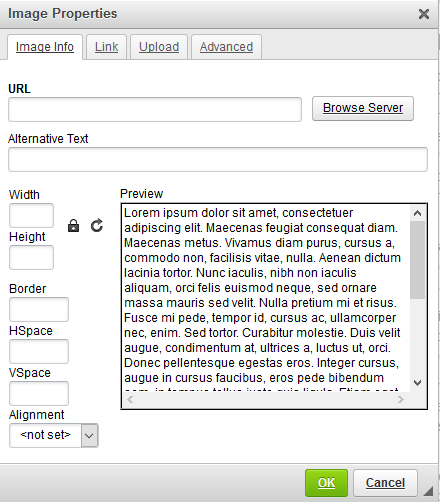Close the Image Properties dialog
The width and height of the screenshot is (441, 504).
coord(424,14)
